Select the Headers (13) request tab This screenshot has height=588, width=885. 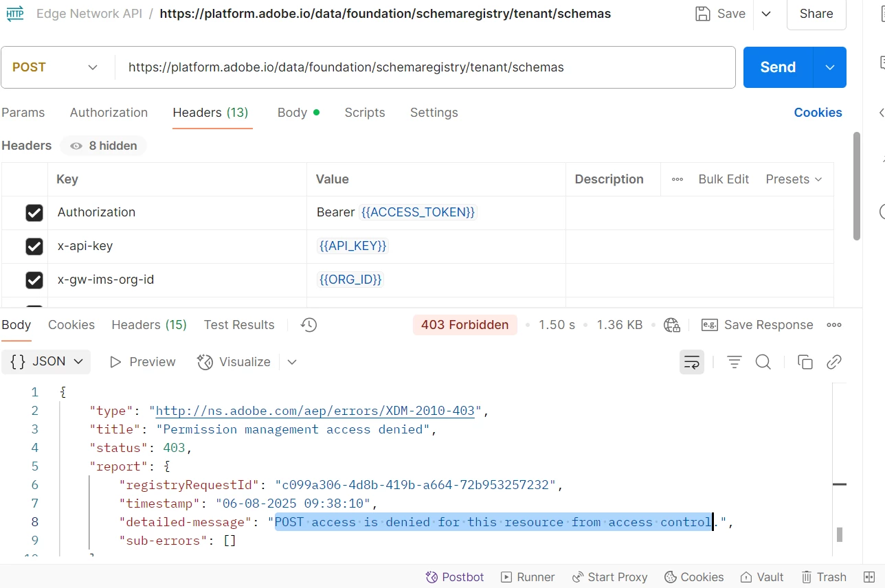coord(210,113)
